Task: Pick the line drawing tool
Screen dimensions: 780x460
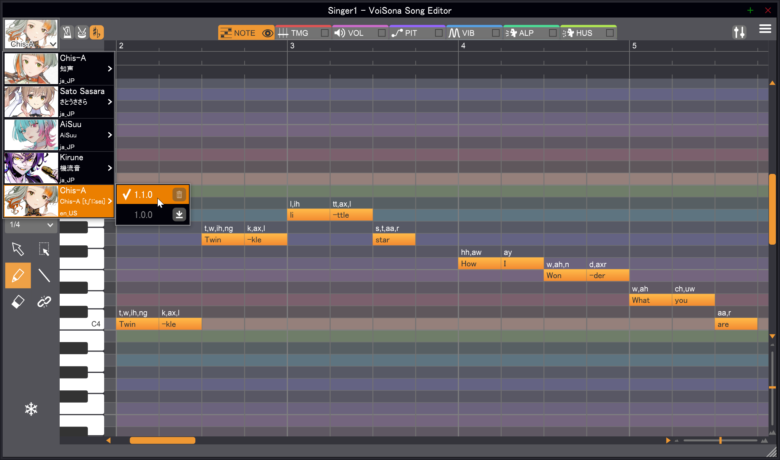Action: click(44, 275)
